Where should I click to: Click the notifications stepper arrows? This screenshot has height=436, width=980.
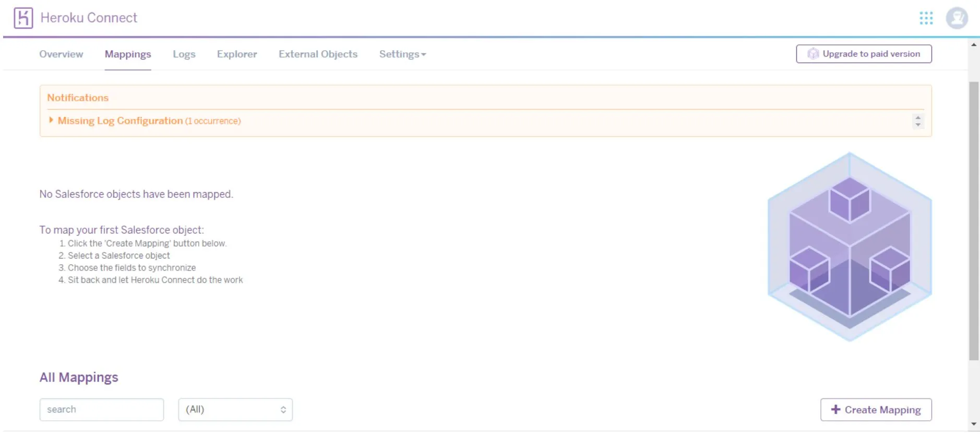click(917, 121)
